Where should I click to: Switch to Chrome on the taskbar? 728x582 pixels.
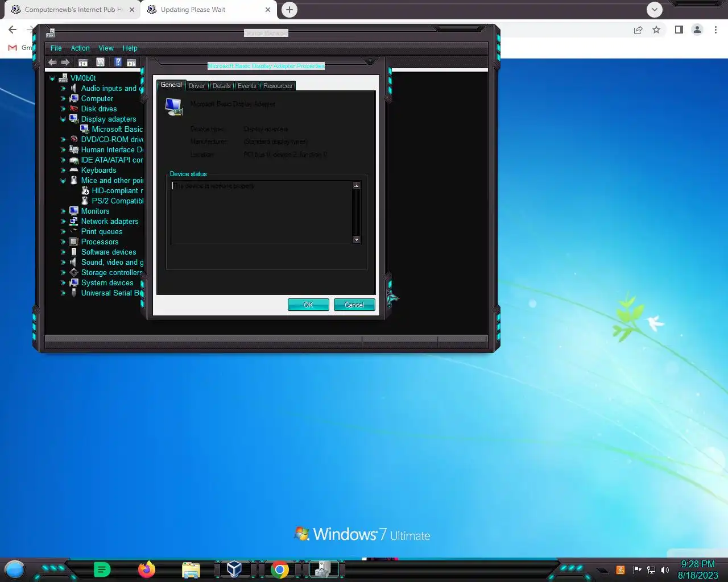coord(279,569)
